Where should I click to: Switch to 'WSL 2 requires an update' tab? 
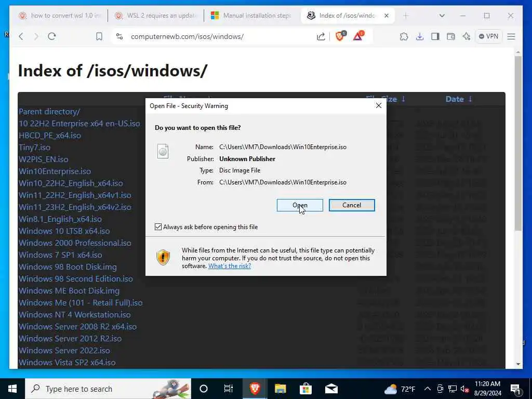(156, 16)
